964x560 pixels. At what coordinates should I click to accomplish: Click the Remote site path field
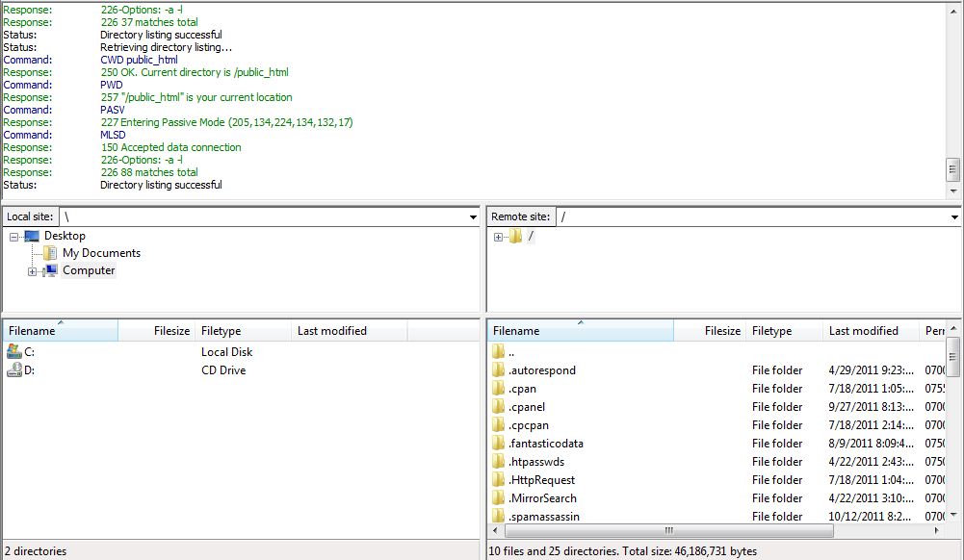pyautogui.click(x=751, y=217)
